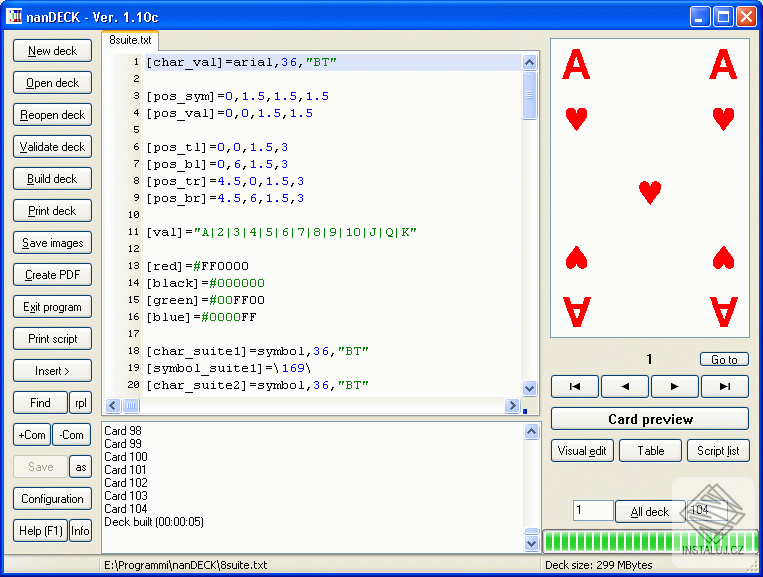The image size is (763, 577).
Task: Click the Card preview button
Action: [x=650, y=419]
